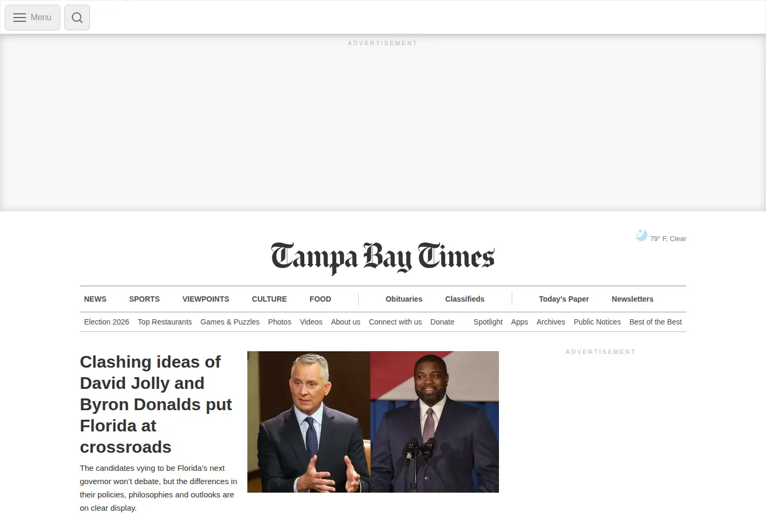766x532 pixels.
Task: Open the Archives link
Action: (551, 322)
